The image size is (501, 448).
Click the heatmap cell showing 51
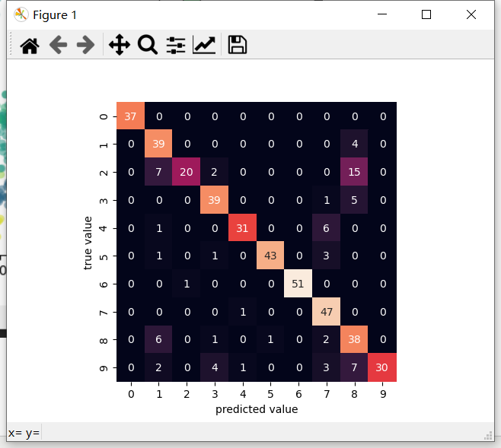click(x=298, y=284)
